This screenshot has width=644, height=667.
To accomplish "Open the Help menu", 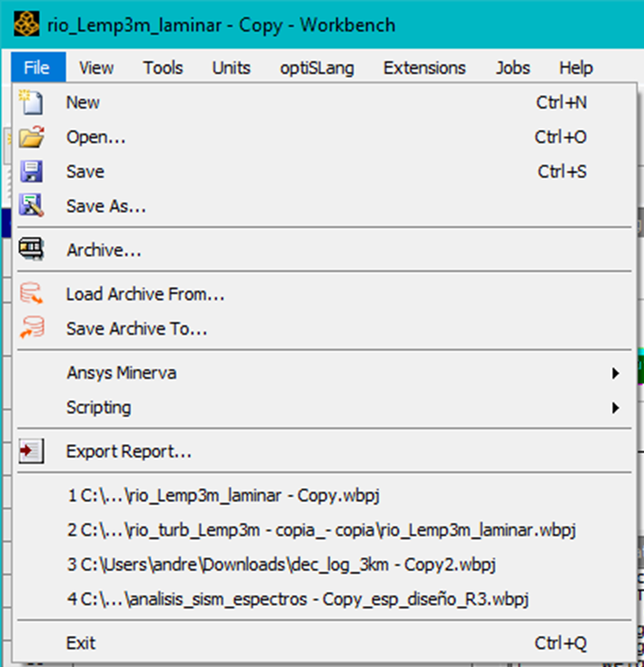I will 576,68.
